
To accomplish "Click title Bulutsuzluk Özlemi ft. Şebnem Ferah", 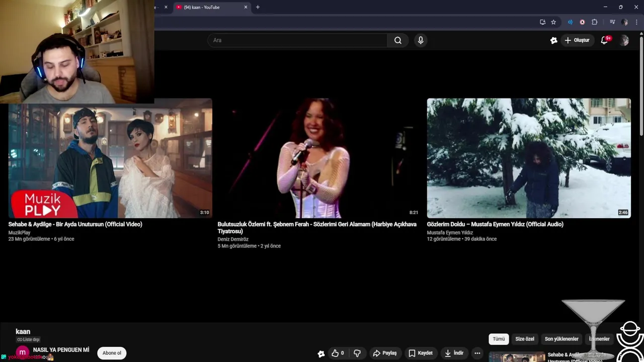I will point(317,228).
